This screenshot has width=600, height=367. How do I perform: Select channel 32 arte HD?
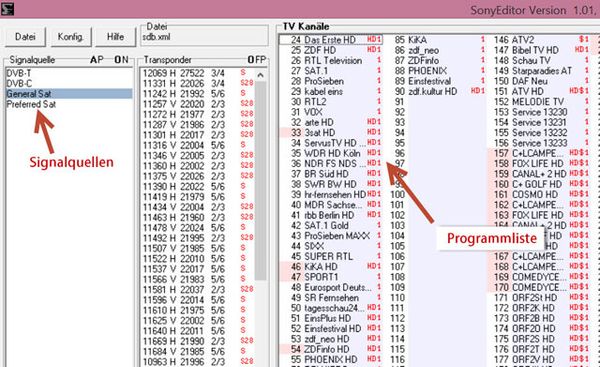pos(331,122)
